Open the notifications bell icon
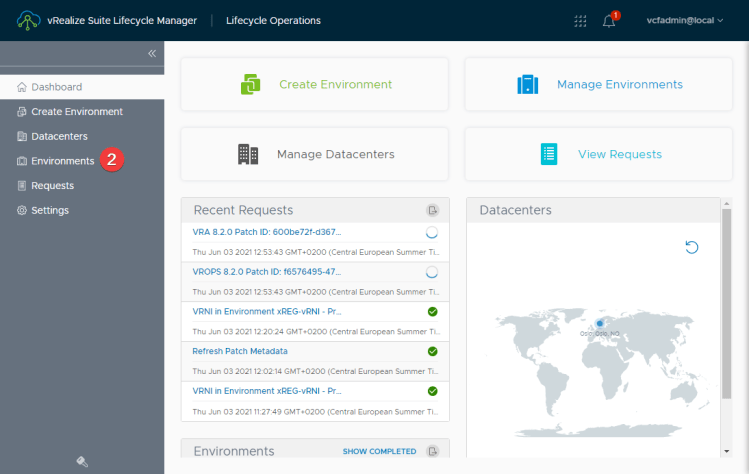This screenshot has width=749, height=474. pos(609,21)
